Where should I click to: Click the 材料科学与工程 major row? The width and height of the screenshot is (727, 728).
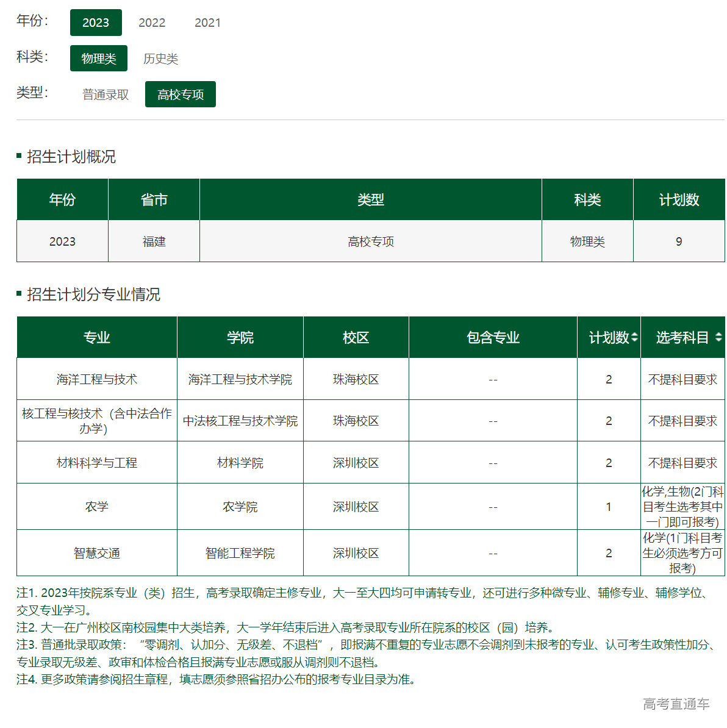pos(96,462)
